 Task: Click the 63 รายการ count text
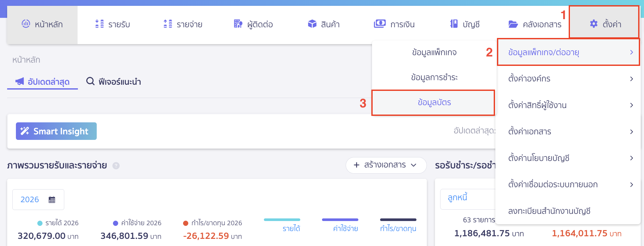(479, 220)
